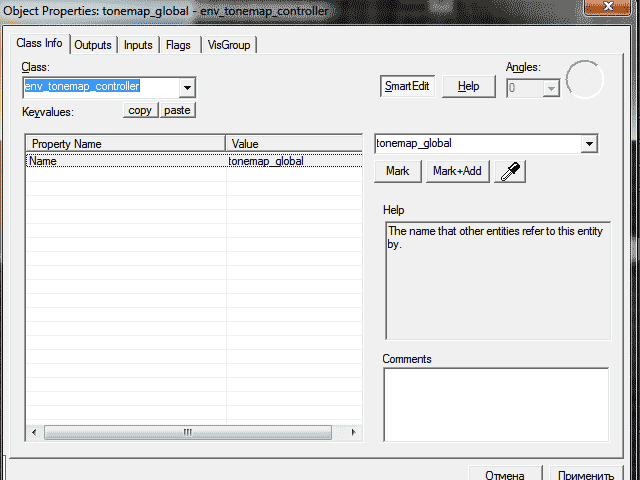
Task: Open the tonemap_global value dropdown
Action: (x=588, y=144)
